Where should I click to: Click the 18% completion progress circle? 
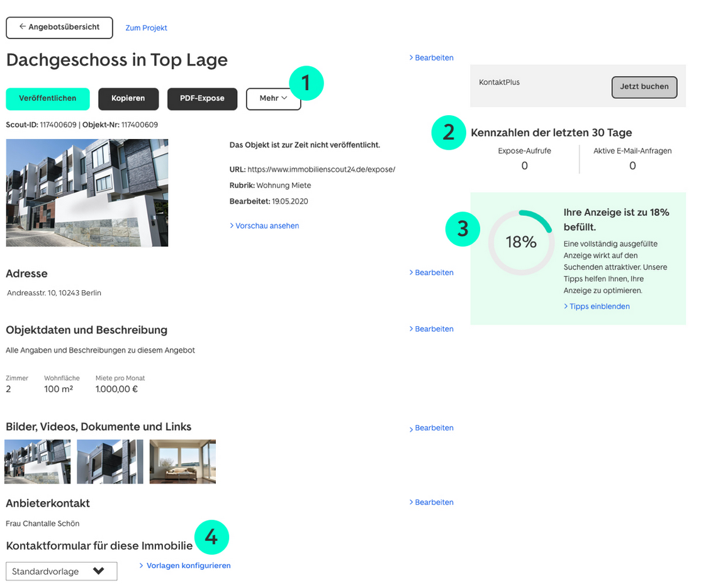click(521, 242)
